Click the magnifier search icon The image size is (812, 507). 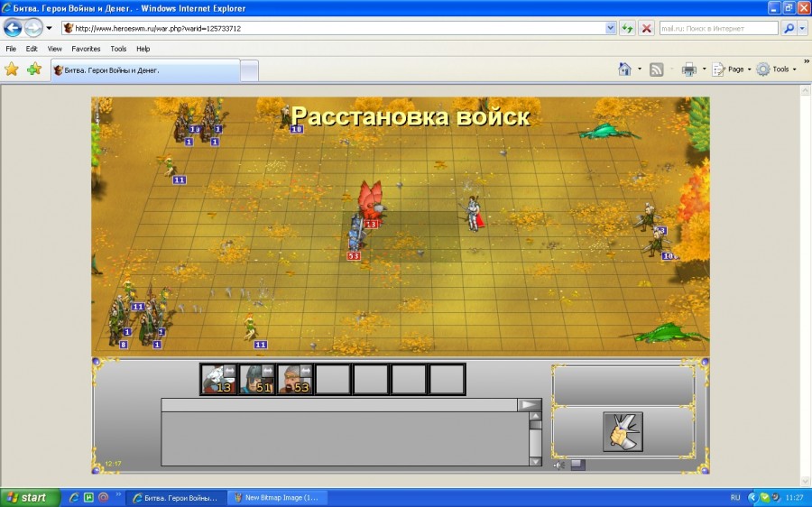[x=789, y=29]
